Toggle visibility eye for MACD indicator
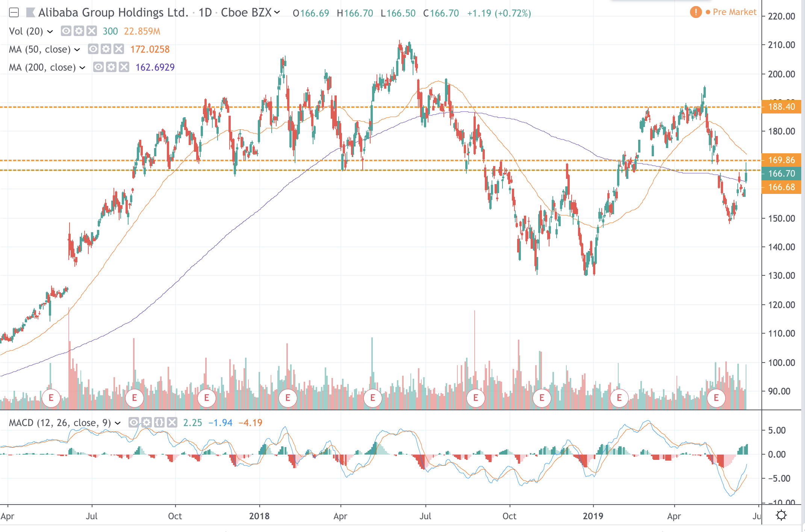This screenshot has height=532, width=805. (x=134, y=422)
